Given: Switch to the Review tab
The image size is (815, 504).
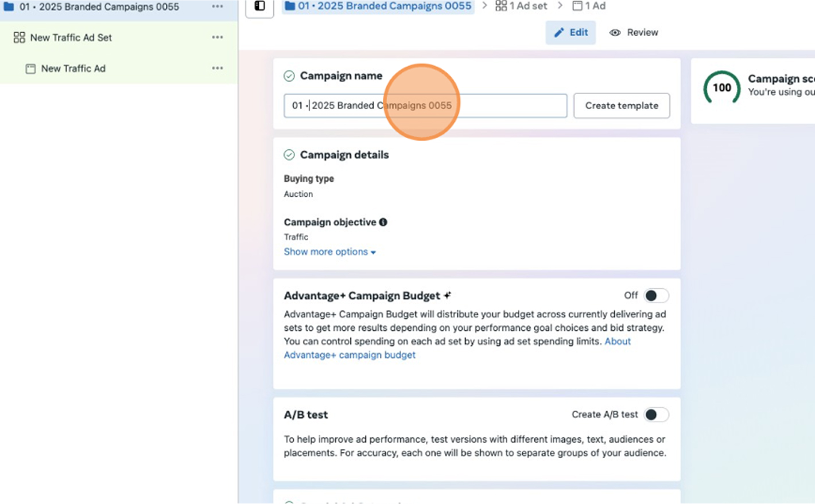Looking at the screenshot, I should tap(634, 33).
